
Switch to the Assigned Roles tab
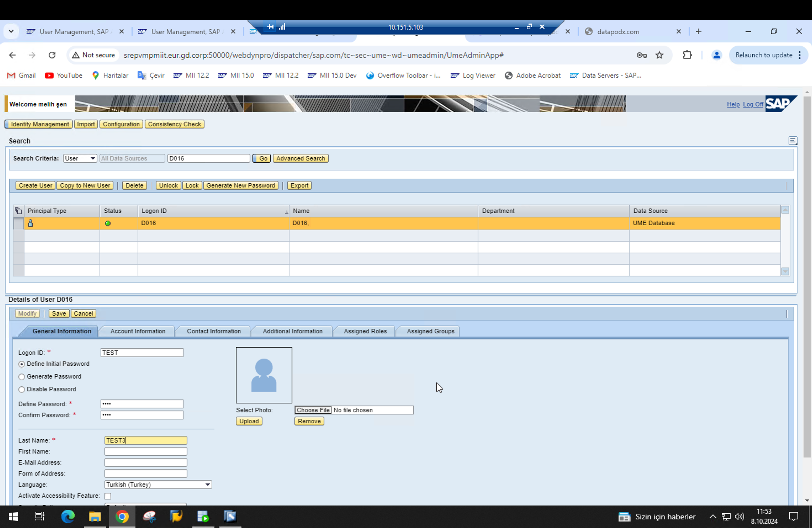365,331
